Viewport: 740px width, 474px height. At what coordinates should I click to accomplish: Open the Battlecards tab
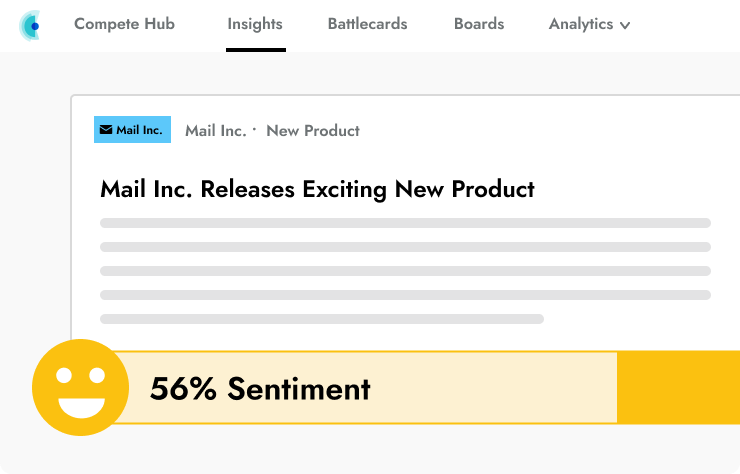point(367,24)
